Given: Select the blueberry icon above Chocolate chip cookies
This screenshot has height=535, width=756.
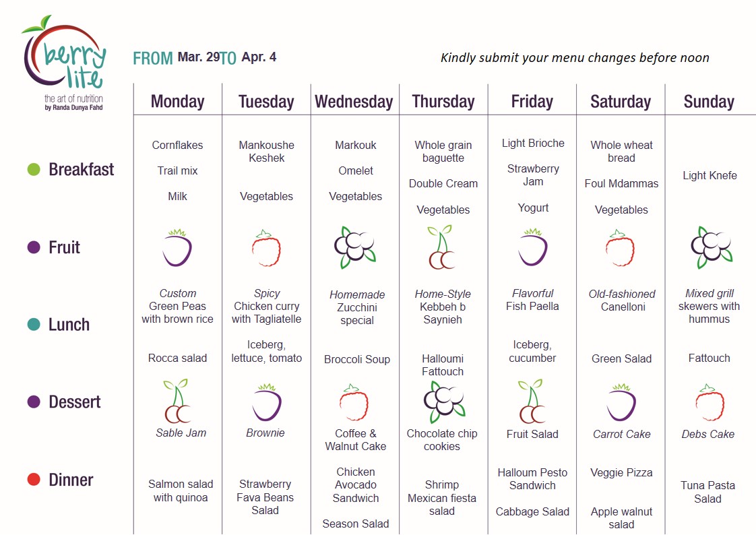Looking at the screenshot, I should point(444,402).
